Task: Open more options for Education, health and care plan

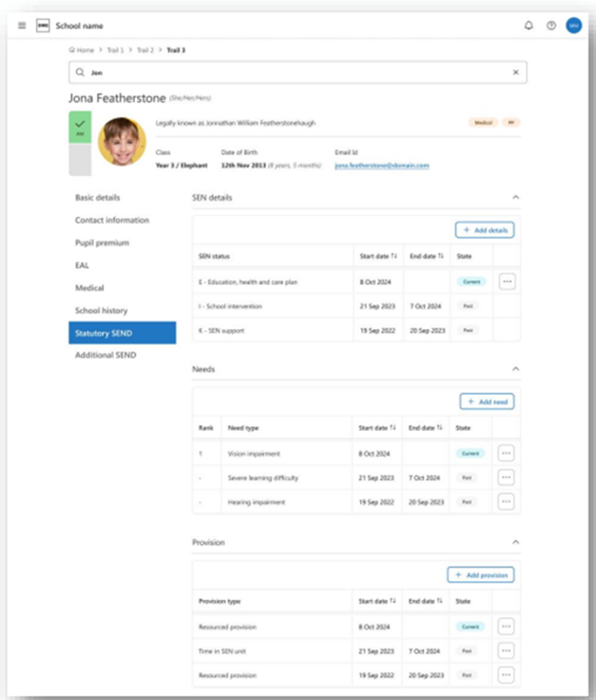Action: pos(507,282)
